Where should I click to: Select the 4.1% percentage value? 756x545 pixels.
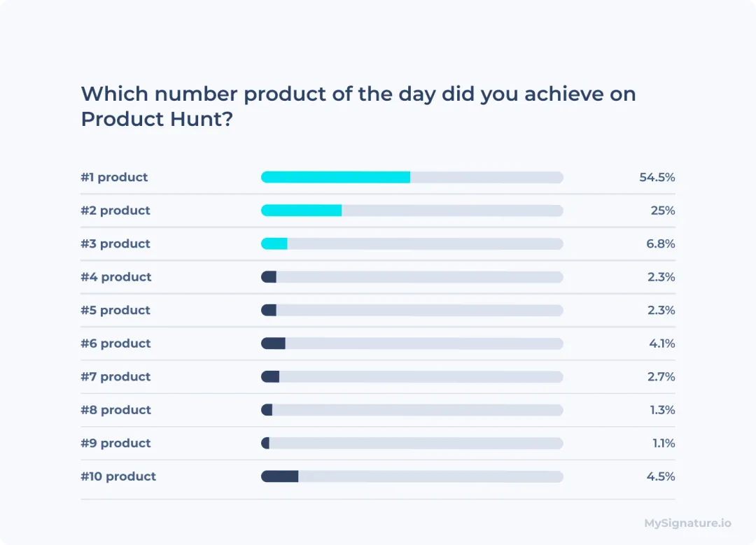(x=661, y=344)
